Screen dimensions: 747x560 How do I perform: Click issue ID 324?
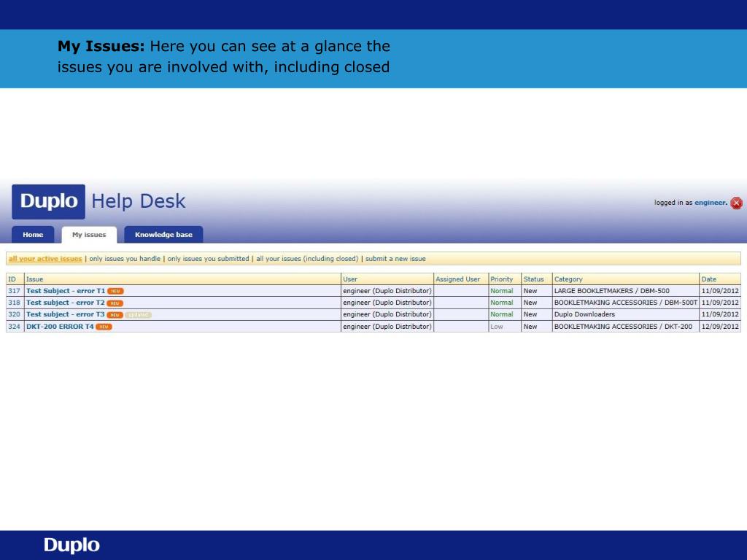tap(15, 326)
